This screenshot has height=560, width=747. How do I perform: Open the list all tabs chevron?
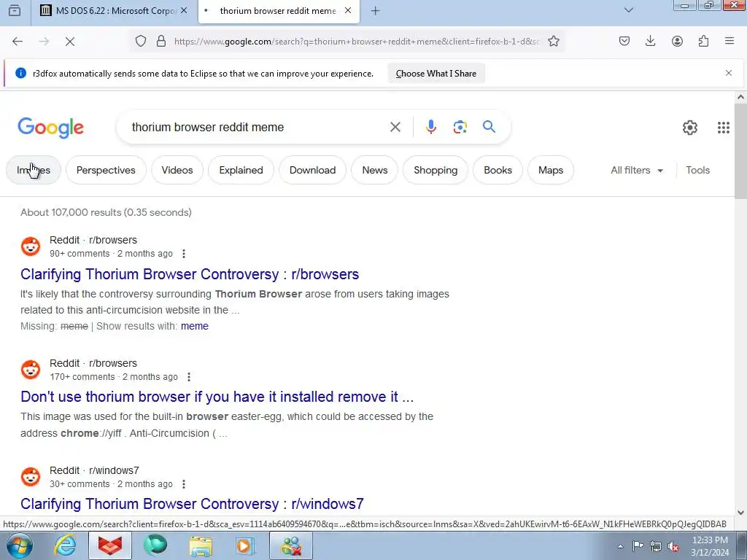click(628, 10)
